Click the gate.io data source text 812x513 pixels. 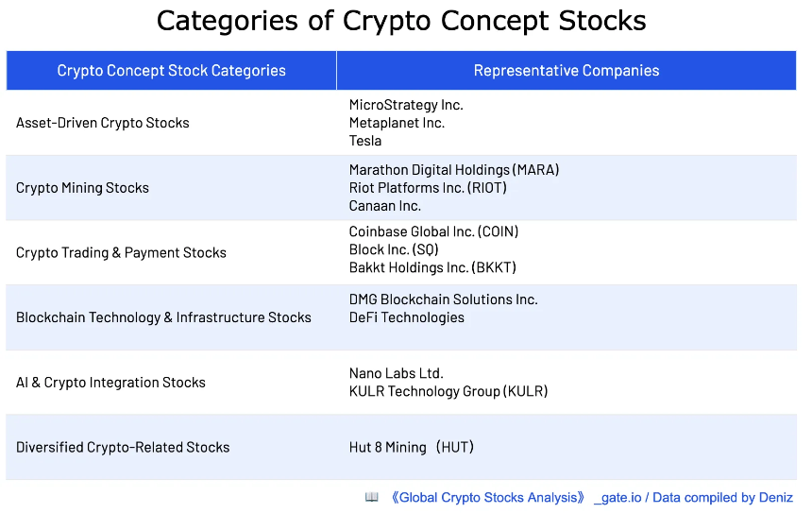[693, 498]
